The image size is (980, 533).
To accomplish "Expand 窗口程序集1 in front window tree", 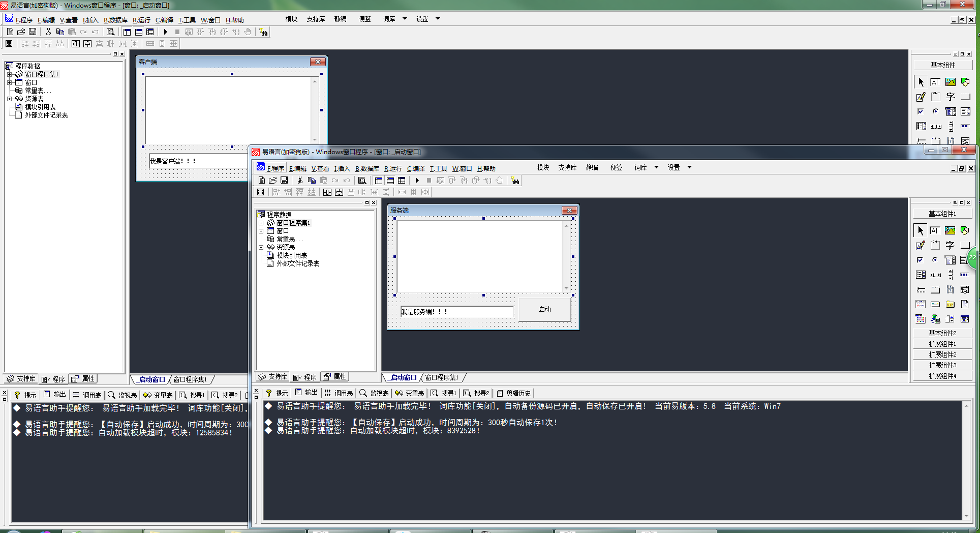I will click(x=261, y=223).
